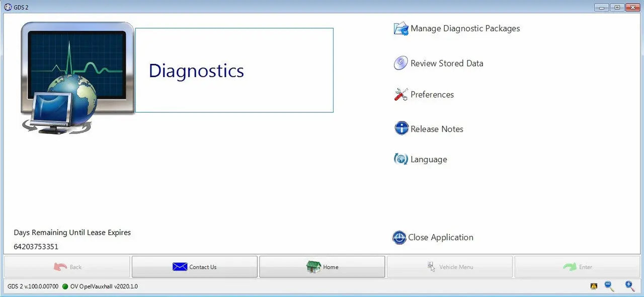Click the Review Stored Data disc icon
644x297 pixels.
[x=400, y=63]
